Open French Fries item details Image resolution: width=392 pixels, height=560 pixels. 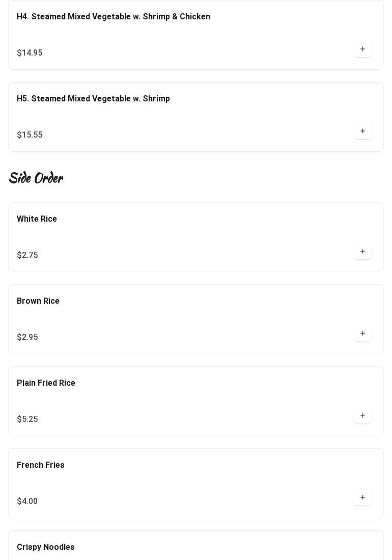(x=41, y=465)
